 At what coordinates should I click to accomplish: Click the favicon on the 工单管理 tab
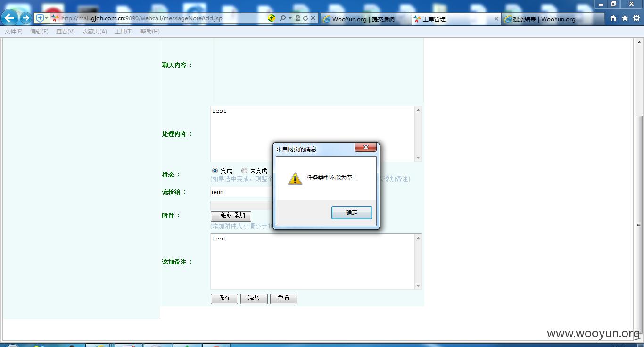coord(417,19)
